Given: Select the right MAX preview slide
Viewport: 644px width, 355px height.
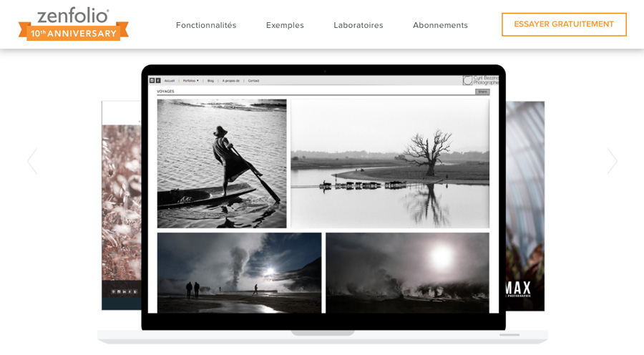Looking at the screenshot, I should tap(525, 205).
